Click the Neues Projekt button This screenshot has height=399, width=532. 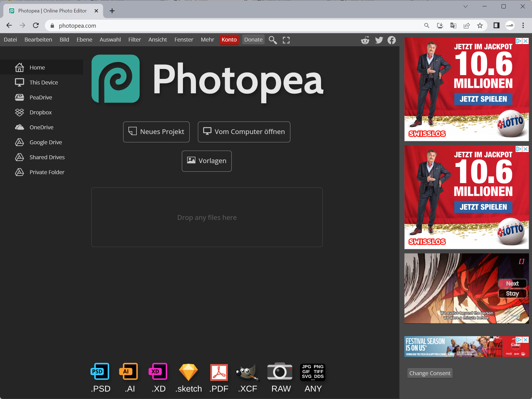point(156,132)
